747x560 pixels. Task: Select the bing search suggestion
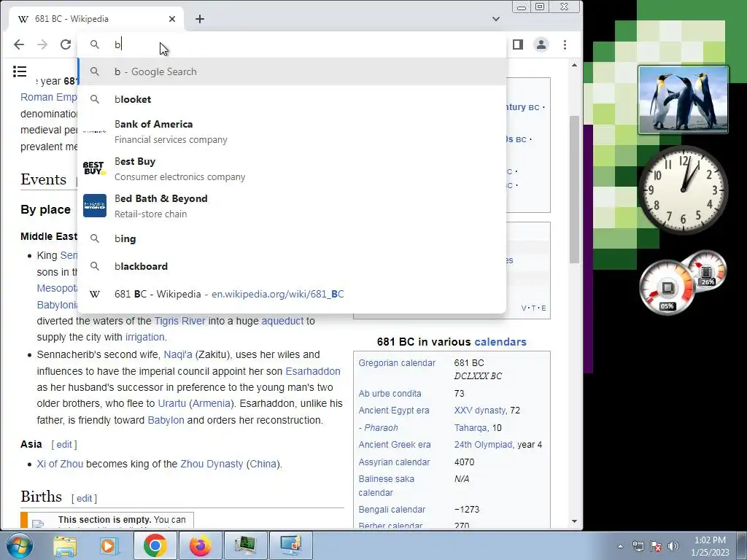point(292,238)
